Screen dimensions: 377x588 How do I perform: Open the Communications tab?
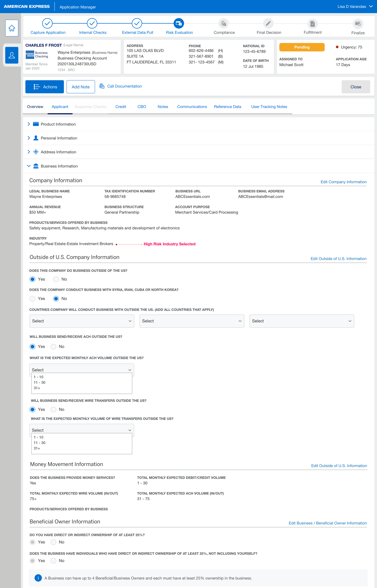pyautogui.click(x=192, y=107)
